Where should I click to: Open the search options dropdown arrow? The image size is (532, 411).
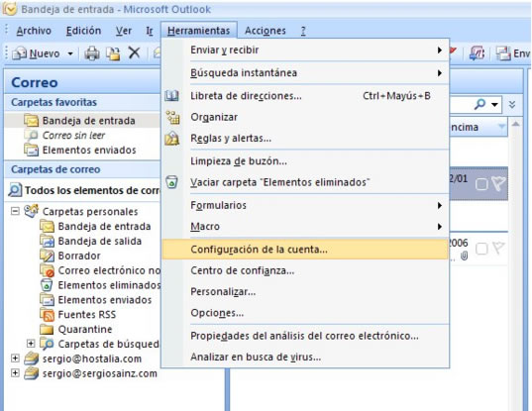click(495, 104)
